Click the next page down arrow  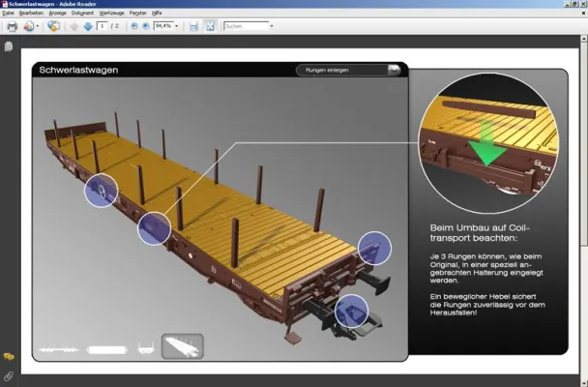pyautogui.click(x=87, y=26)
